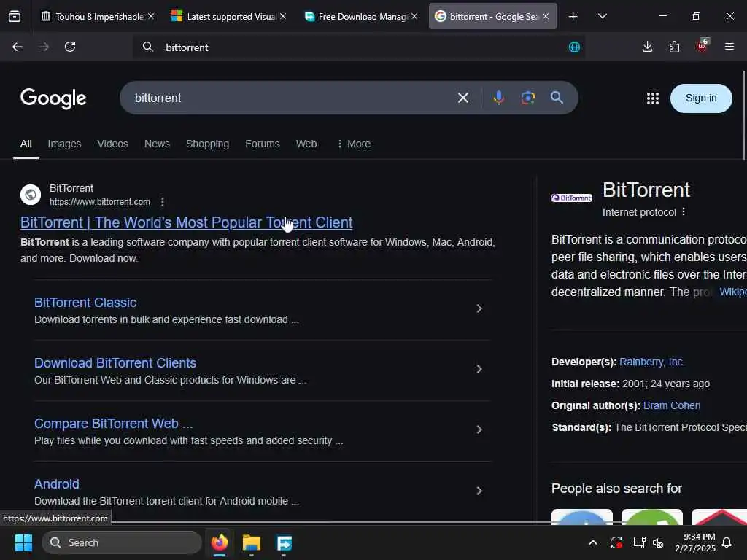This screenshot has width=747, height=560.
Task: Go to the Google homepage logo
Action: 53,98
